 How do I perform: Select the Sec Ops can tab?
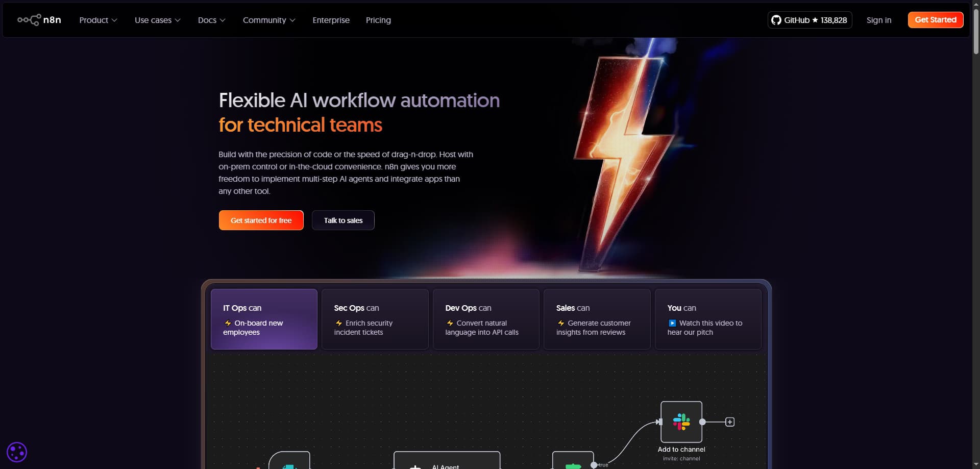pos(375,319)
